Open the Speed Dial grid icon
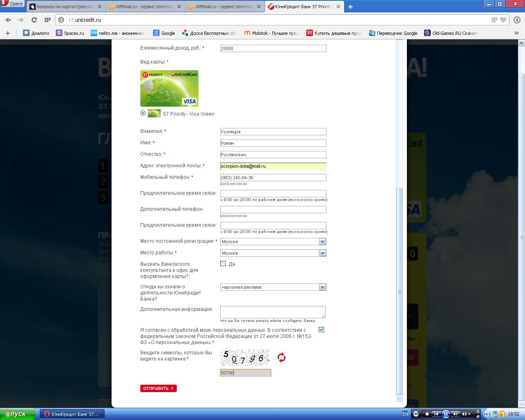 tap(47, 20)
